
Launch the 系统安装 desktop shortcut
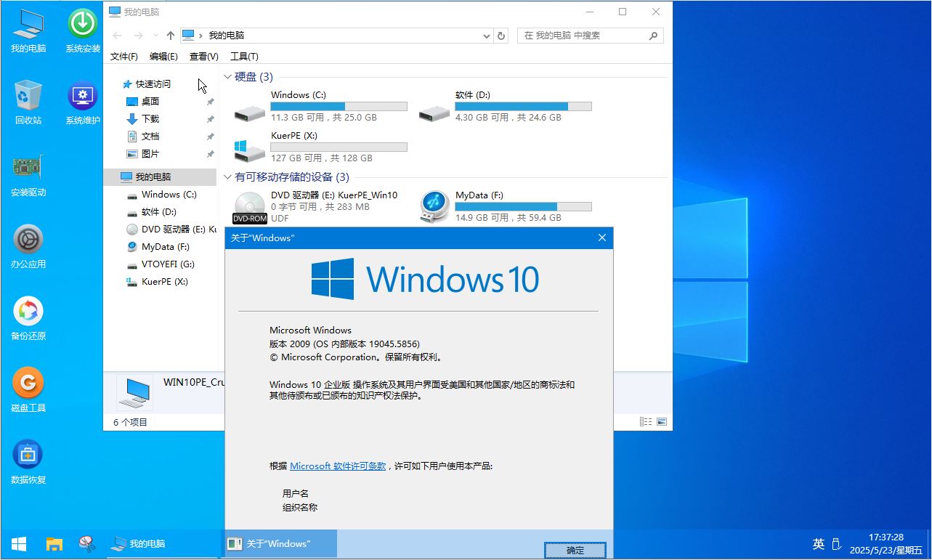(x=83, y=31)
